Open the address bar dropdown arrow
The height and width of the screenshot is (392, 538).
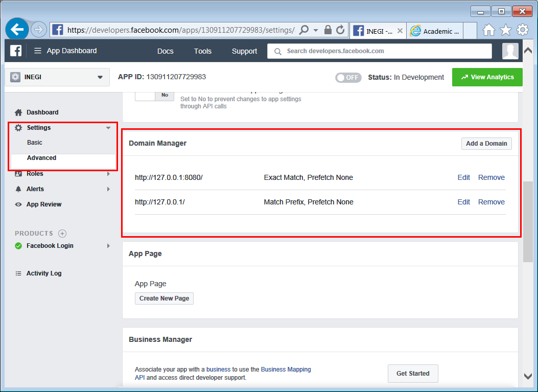coord(316,30)
